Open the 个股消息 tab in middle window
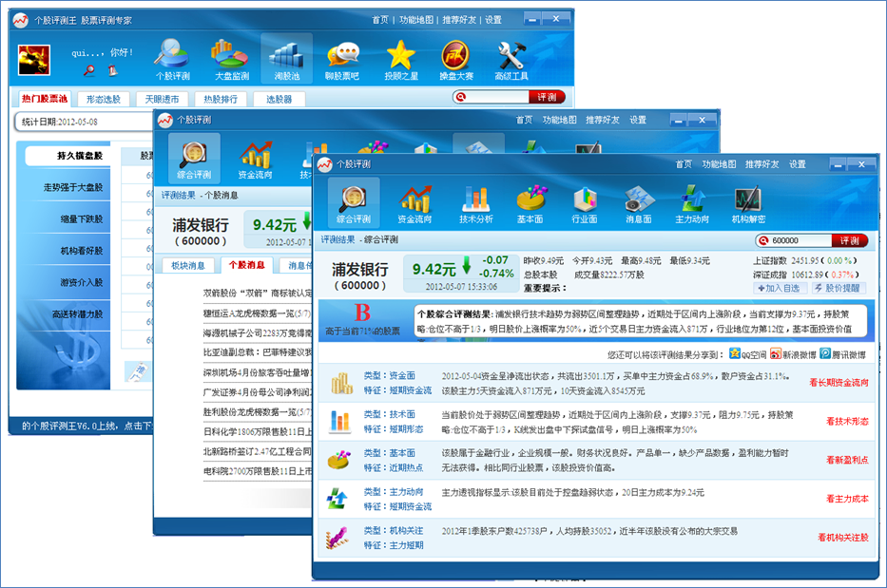This screenshot has width=887, height=588. pos(248,266)
